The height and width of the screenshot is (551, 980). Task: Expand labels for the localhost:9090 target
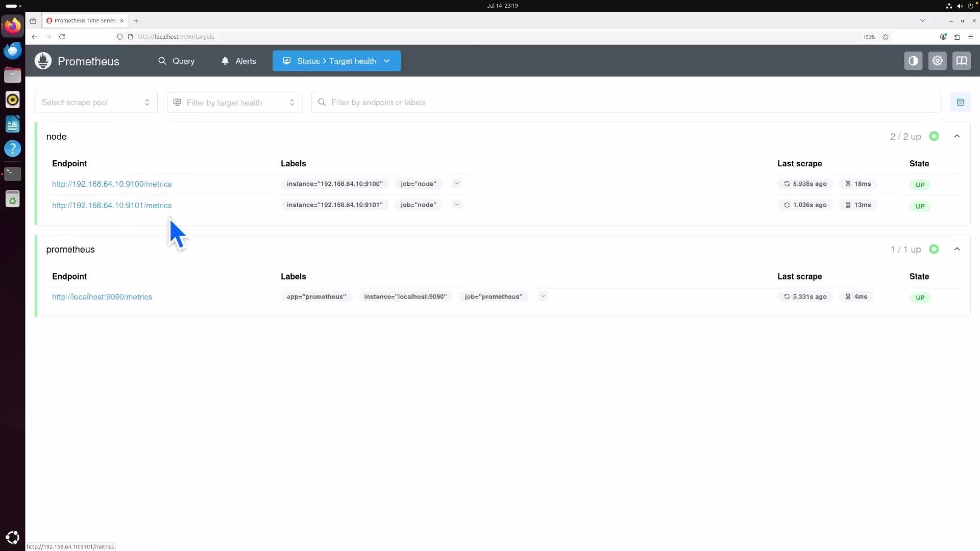pyautogui.click(x=543, y=296)
